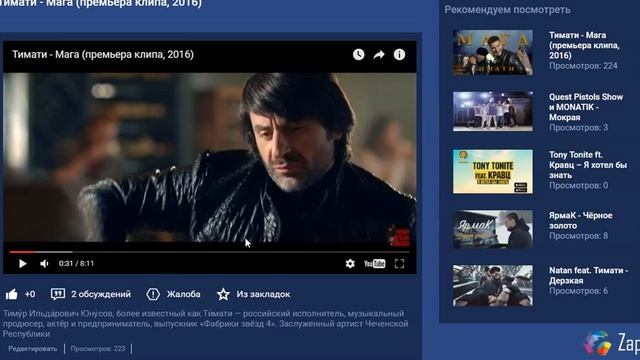This screenshot has width=640, height=360.
Task: Open the video via the YouTube logo
Action: click(374, 264)
